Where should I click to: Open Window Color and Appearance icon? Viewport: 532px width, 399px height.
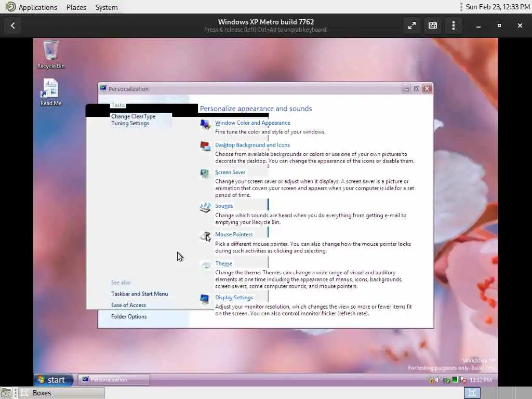pos(205,125)
